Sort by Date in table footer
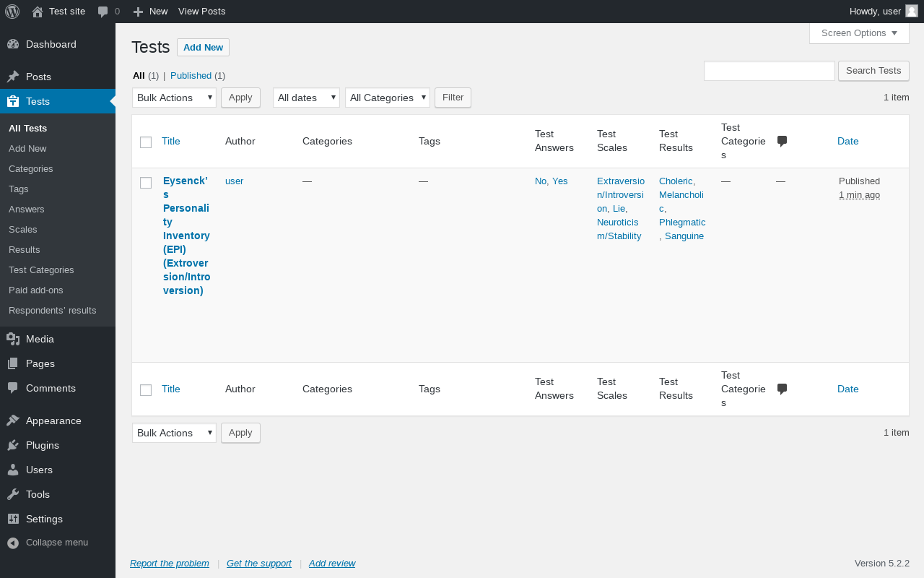 pyautogui.click(x=848, y=389)
